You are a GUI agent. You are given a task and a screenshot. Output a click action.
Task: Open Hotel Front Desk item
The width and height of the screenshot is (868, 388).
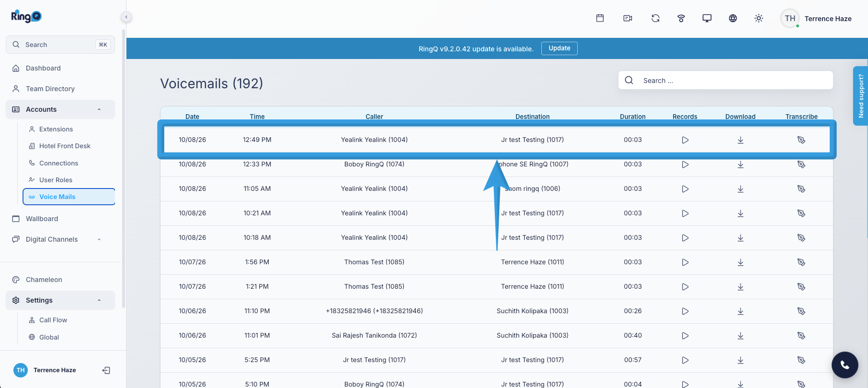(x=69, y=146)
